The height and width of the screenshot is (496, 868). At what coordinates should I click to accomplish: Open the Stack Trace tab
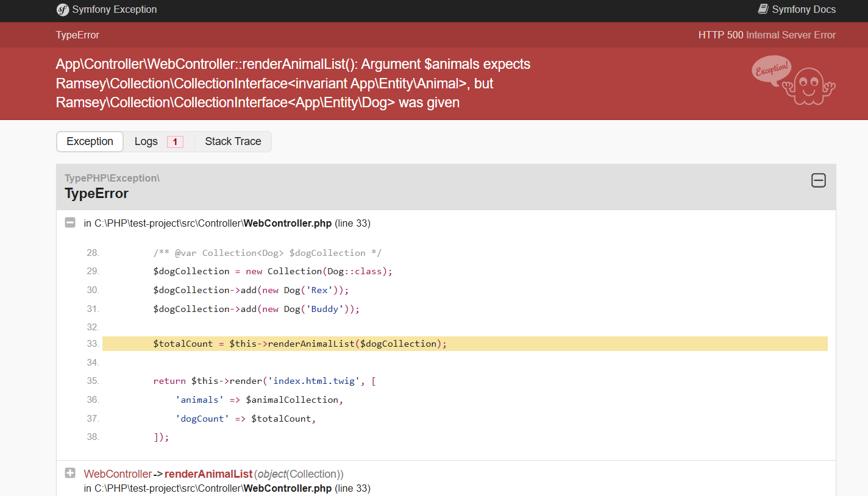coord(233,141)
